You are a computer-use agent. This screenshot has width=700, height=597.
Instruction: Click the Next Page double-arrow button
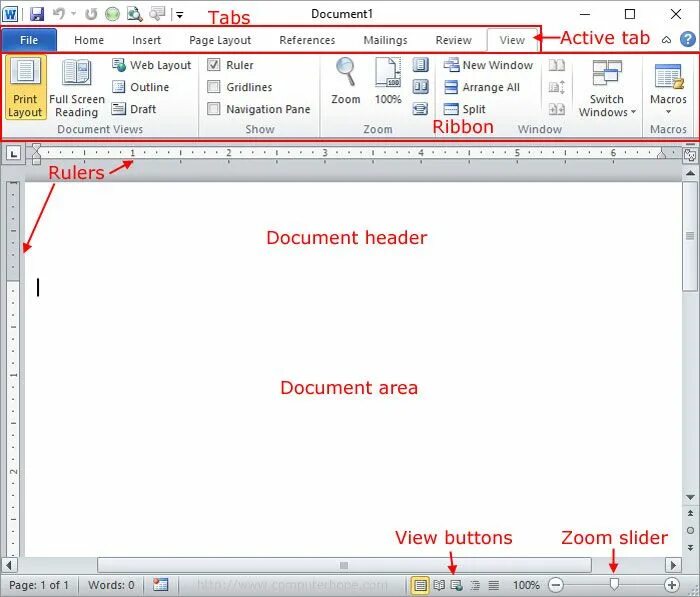[x=690, y=547]
